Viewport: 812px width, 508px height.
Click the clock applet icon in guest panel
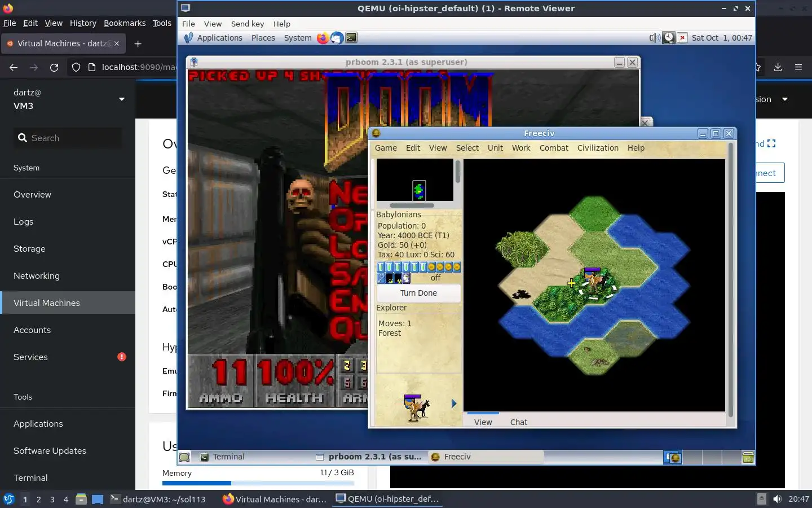(x=668, y=38)
